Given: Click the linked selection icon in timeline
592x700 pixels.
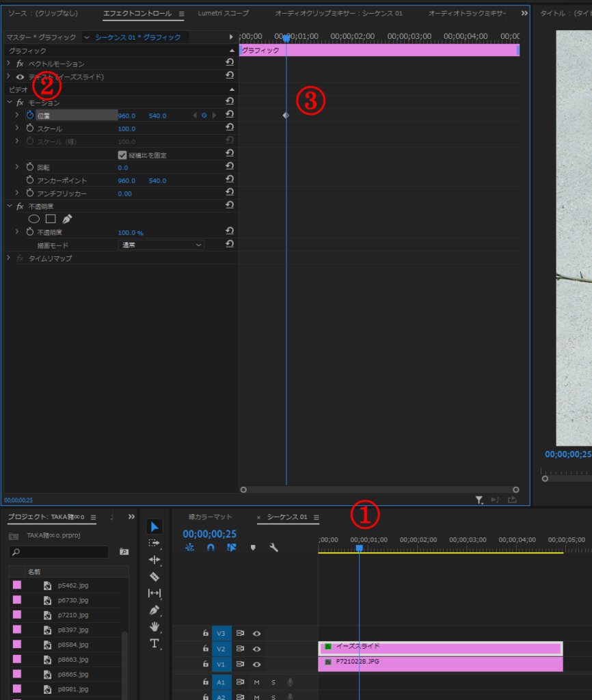Looking at the screenshot, I should [231, 548].
